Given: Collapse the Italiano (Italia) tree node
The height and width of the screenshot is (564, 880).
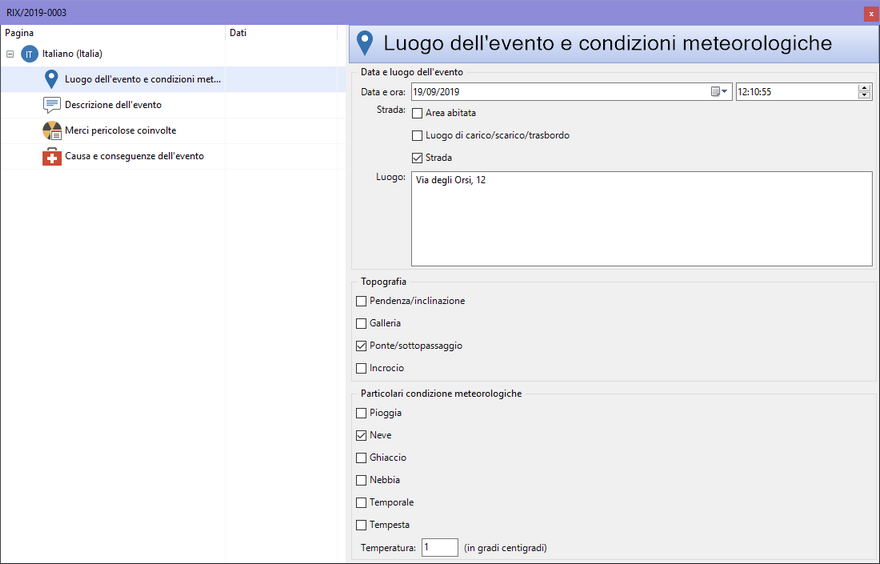Looking at the screenshot, I should 10,54.
